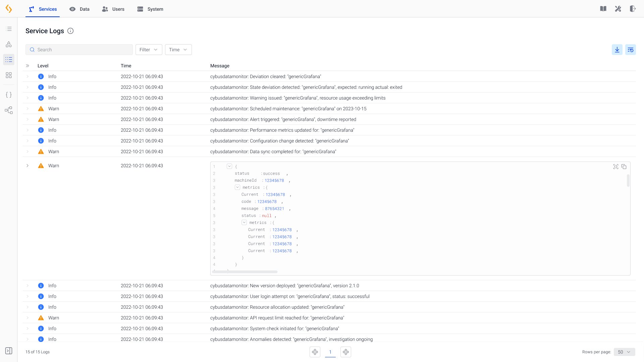The image size is (644, 362).
Task: Toggle expand all rows double chevron
Action: click(28, 66)
